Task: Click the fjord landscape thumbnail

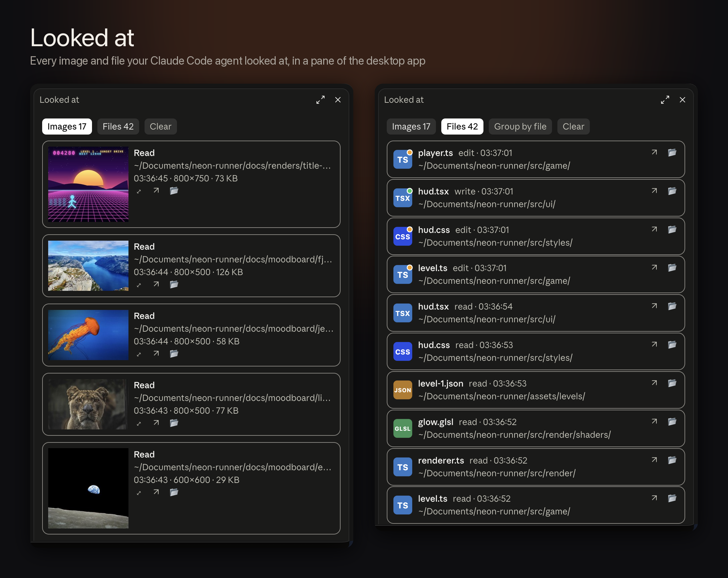Action: [88, 265]
